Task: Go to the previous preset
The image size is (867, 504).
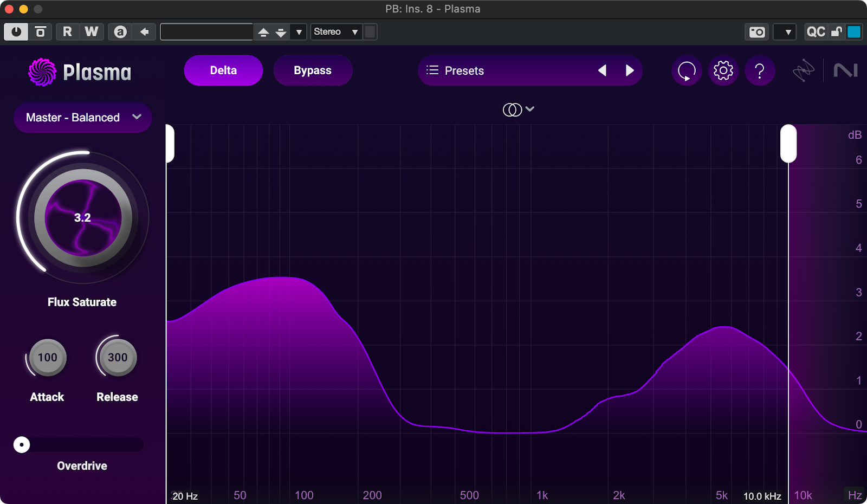Action: (602, 70)
